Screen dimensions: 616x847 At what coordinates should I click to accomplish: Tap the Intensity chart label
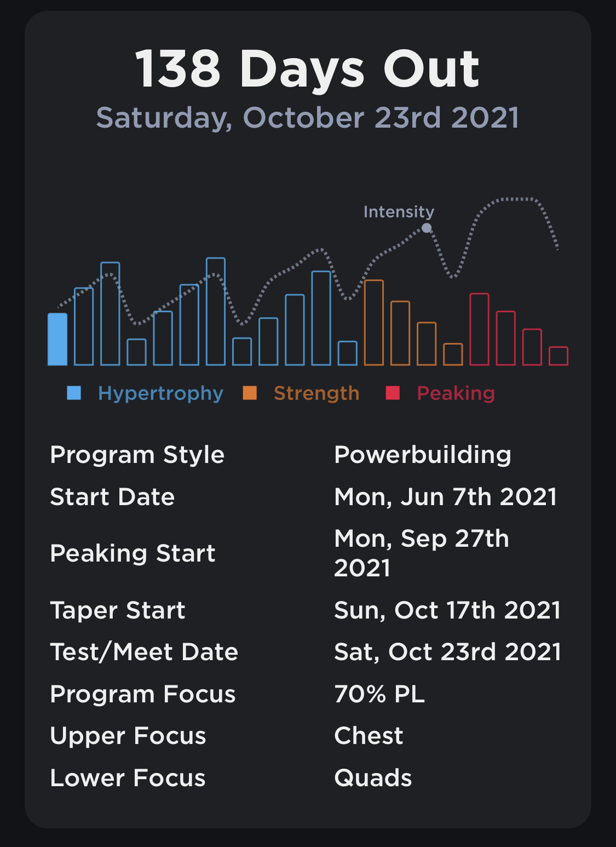point(399,211)
